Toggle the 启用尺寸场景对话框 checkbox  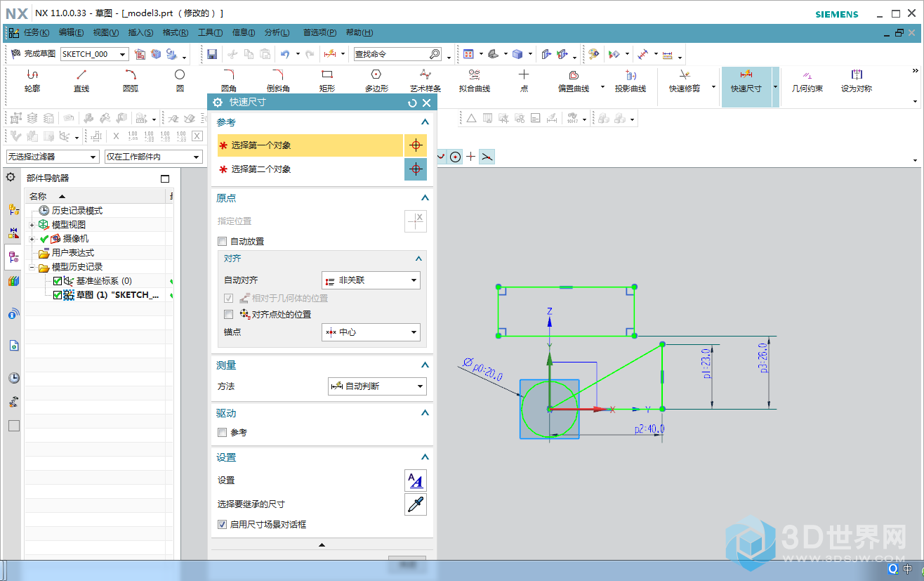point(222,525)
